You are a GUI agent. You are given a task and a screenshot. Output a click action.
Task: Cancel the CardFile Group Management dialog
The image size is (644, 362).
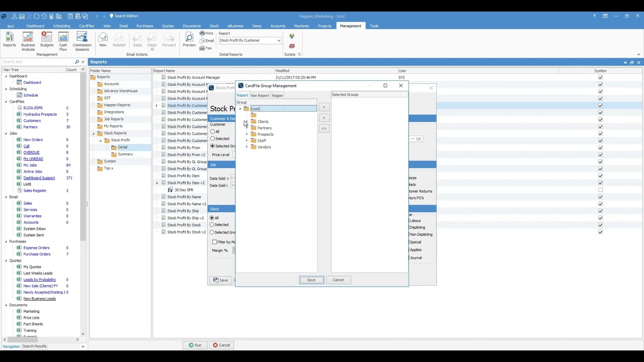click(338, 280)
